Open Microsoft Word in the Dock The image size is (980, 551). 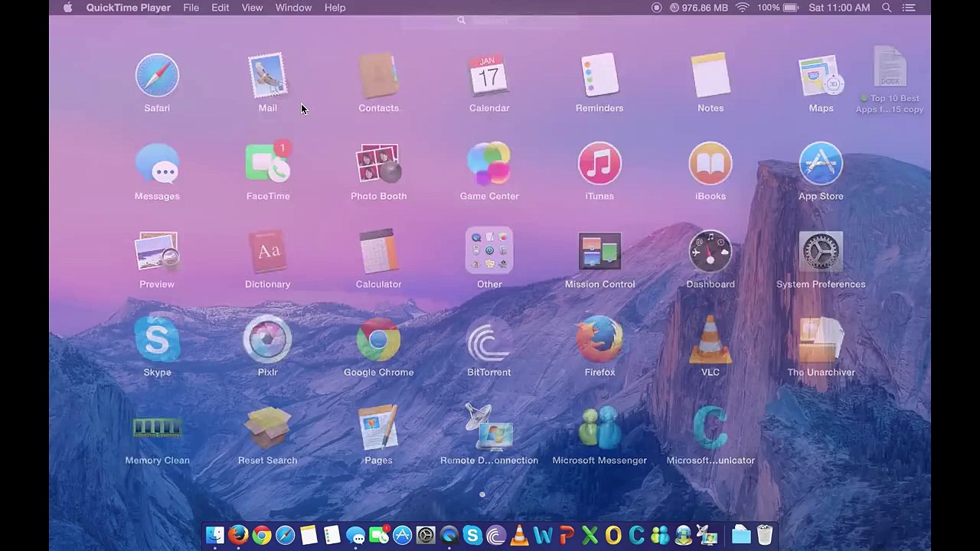543,535
